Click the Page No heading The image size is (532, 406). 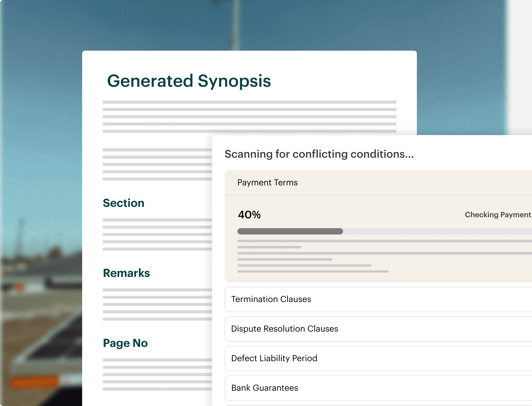point(125,343)
